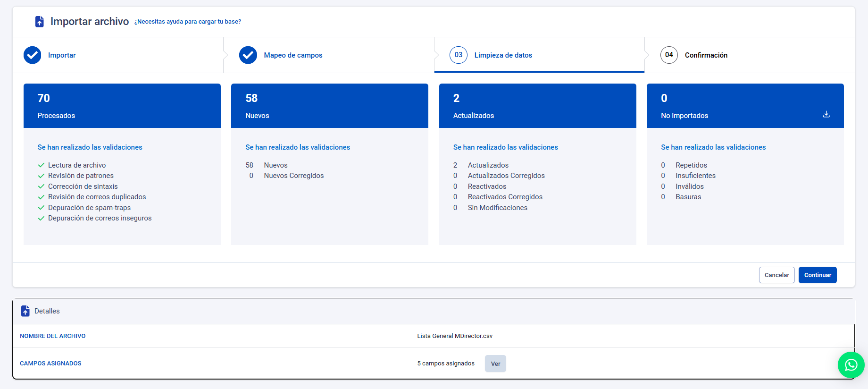Click the Mapeo de campos checkmark circle
Image resolution: width=868 pixels, height=389 pixels.
click(248, 55)
